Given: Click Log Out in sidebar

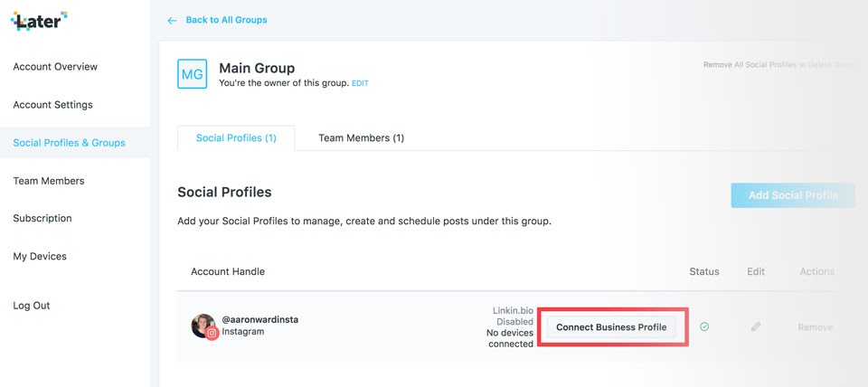Looking at the screenshot, I should tap(32, 306).
